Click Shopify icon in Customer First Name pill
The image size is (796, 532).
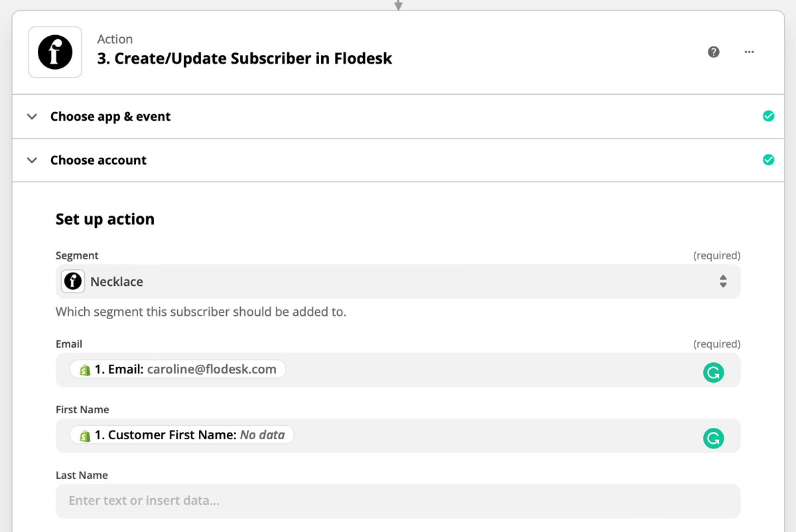coord(85,436)
